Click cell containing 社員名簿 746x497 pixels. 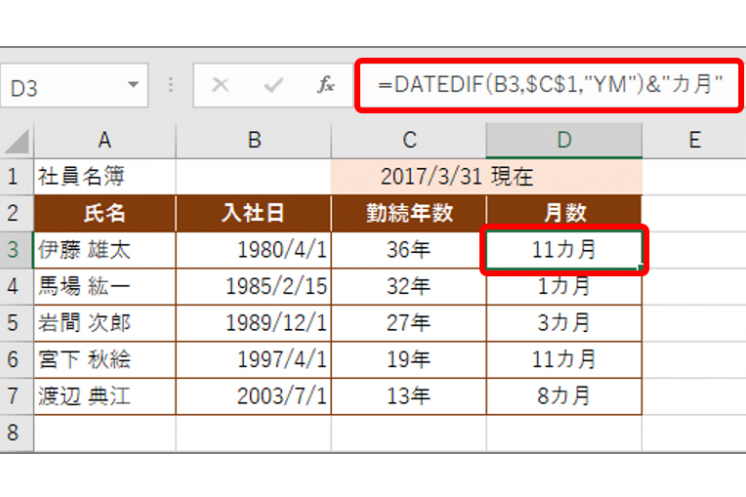click(105, 176)
